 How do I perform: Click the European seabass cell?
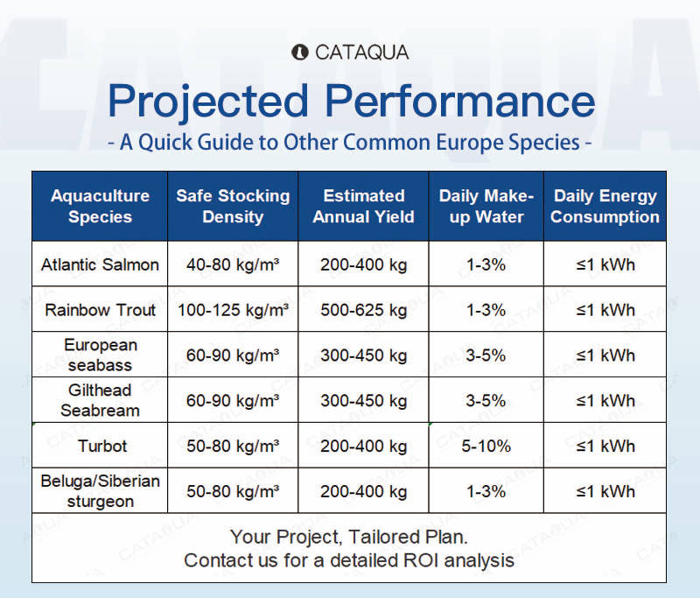100,355
